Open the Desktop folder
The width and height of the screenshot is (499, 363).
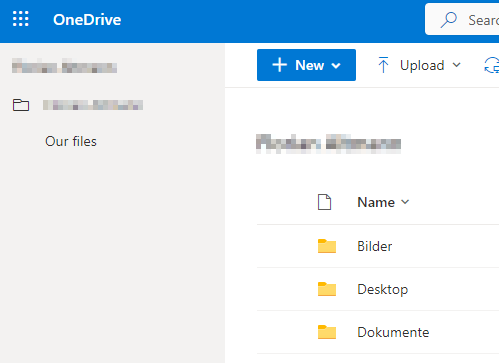pyautogui.click(x=383, y=289)
